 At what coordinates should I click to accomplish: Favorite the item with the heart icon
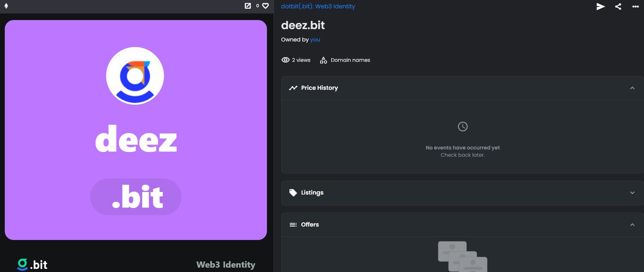click(x=266, y=6)
